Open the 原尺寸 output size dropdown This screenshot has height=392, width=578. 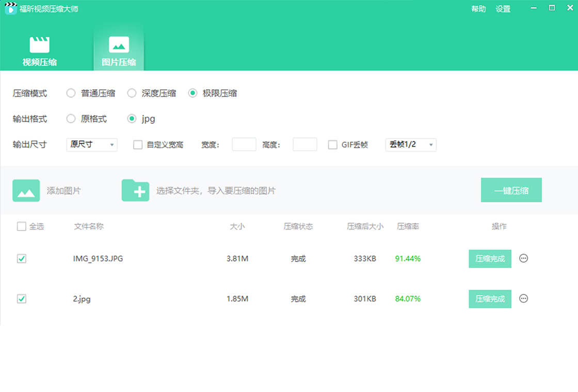pos(91,144)
